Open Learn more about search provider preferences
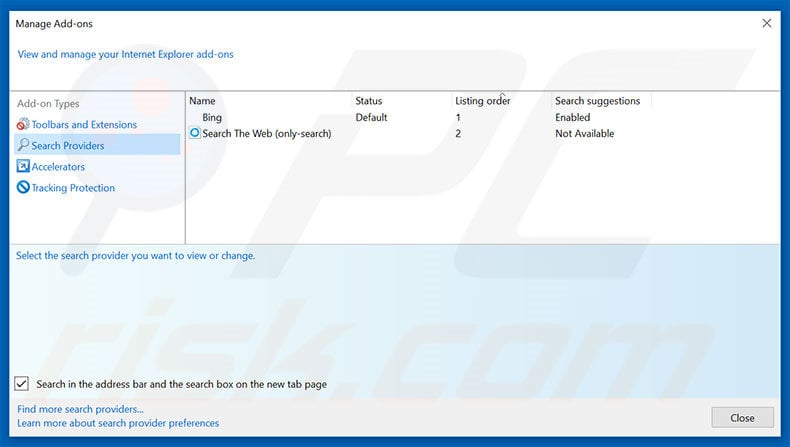This screenshot has height=447, width=790. point(118,423)
